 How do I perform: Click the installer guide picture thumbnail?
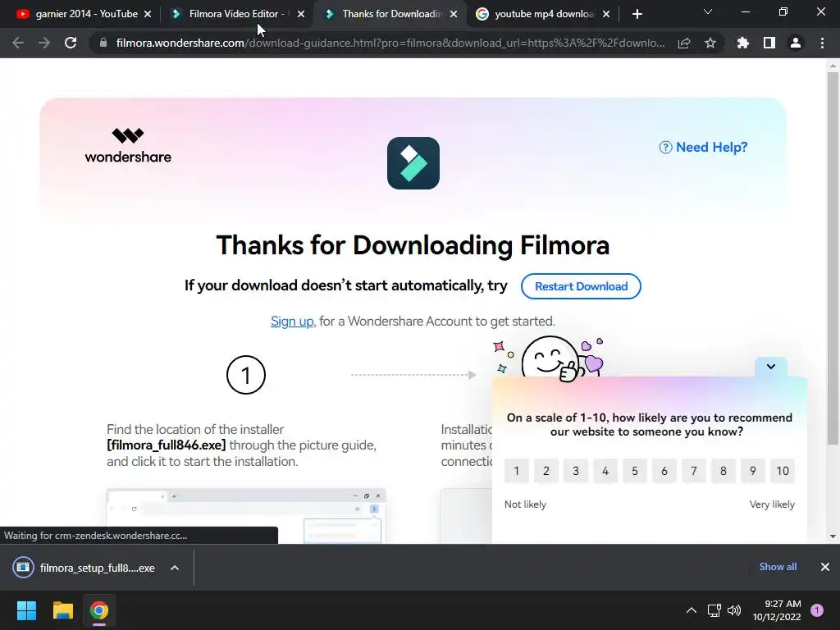coord(246,515)
